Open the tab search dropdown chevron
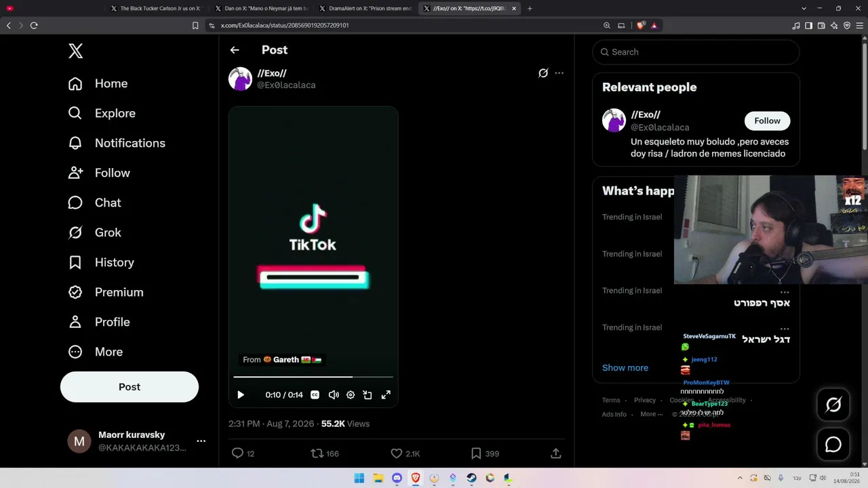The image size is (868, 488). (x=804, y=8)
